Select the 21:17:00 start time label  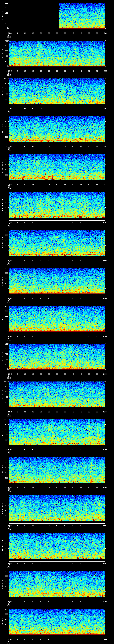click(x=9, y=525)
